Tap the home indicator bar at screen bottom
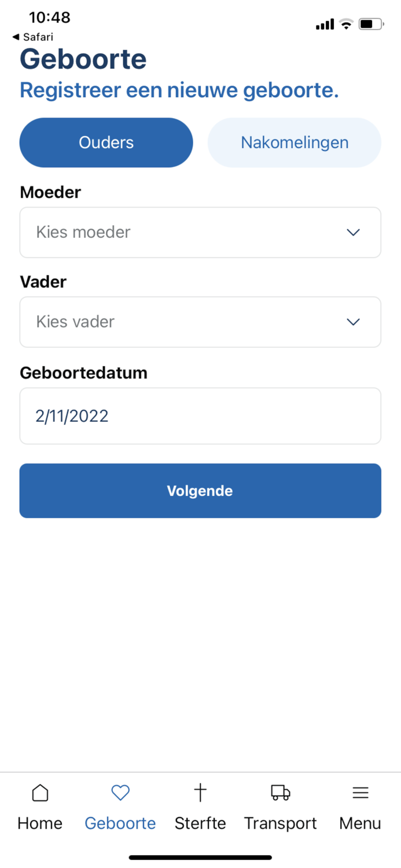Viewport: 401px width, 868px height. pyautogui.click(x=200, y=856)
